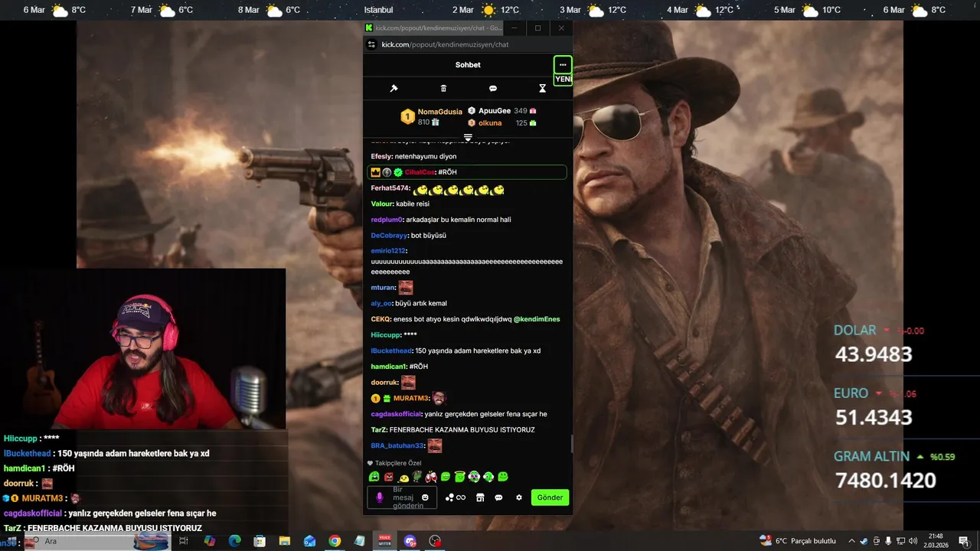Open Task View on the taskbar
The height and width of the screenshot is (551, 980).
[x=184, y=541]
